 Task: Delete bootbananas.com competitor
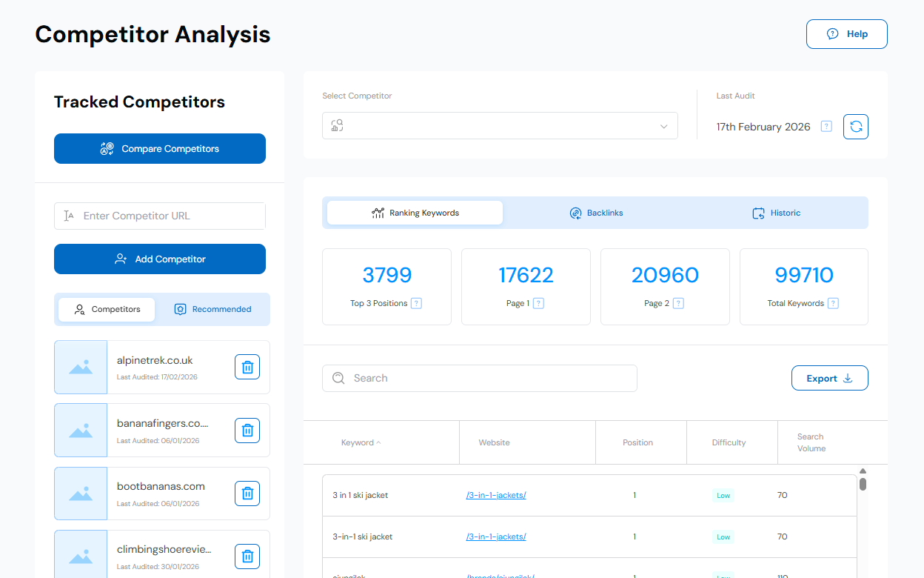click(x=247, y=493)
